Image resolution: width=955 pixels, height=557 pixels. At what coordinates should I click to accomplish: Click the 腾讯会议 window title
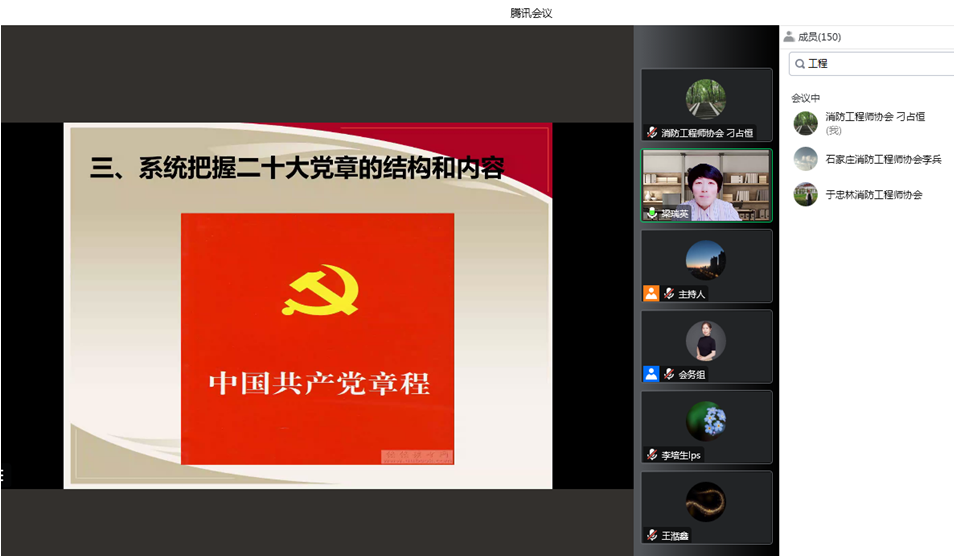click(x=531, y=13)
